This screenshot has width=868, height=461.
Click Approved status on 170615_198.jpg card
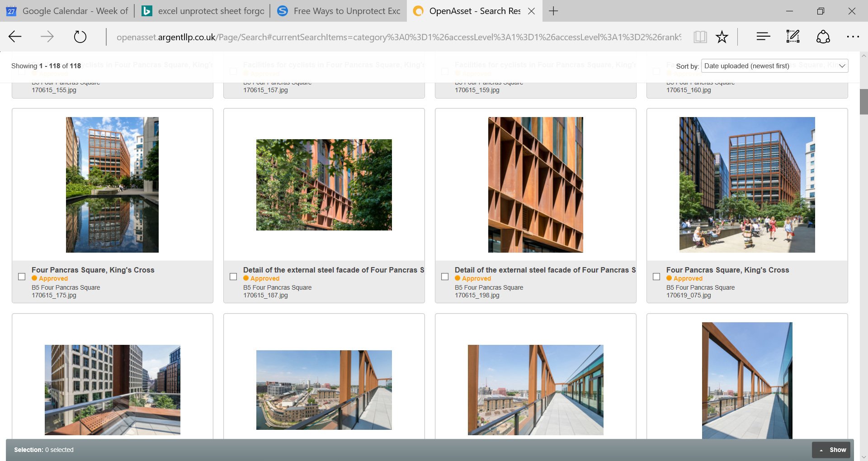[473, 278]
